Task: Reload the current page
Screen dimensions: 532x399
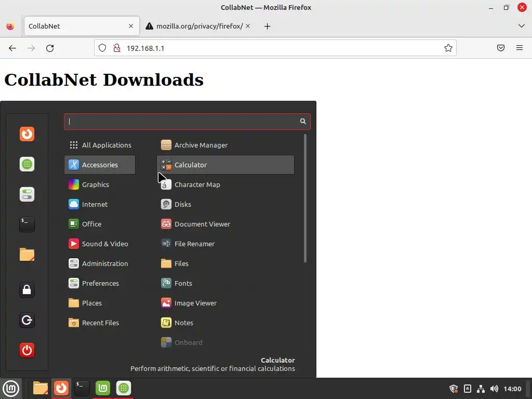Action: tap(50, 48)
